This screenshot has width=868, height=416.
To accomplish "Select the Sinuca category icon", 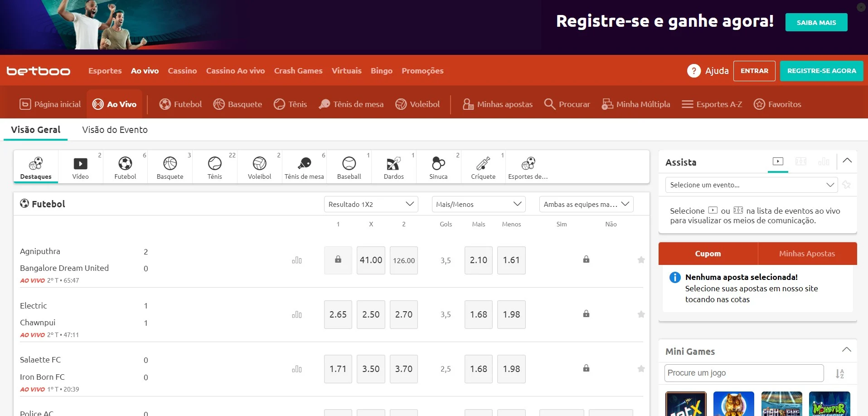I will [x=438, y=167].
